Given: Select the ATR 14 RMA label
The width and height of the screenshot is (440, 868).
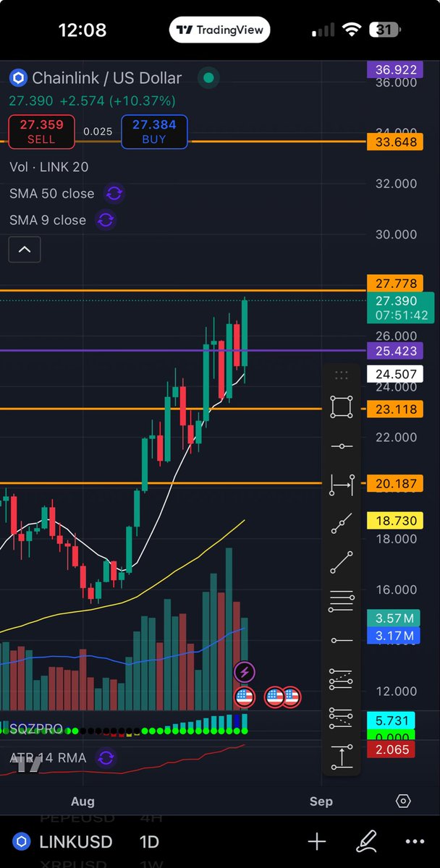Looking at the screenshot, I should (x=47, y=758).
